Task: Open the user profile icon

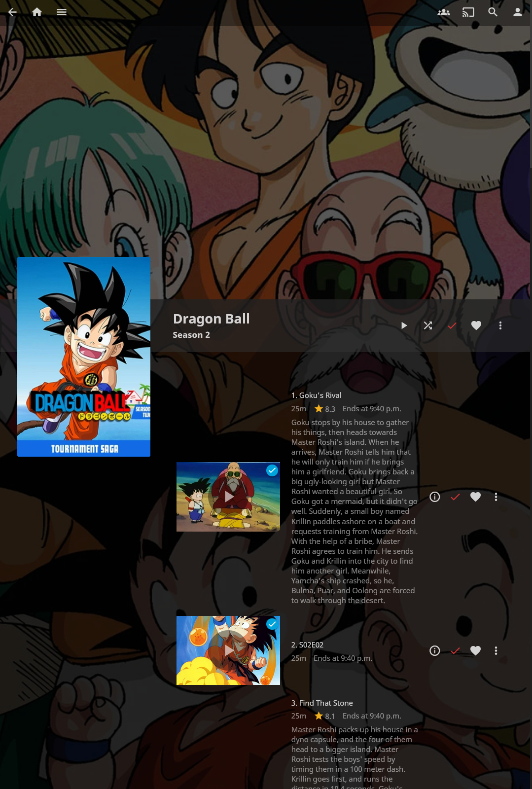Action: click(518, 12)
